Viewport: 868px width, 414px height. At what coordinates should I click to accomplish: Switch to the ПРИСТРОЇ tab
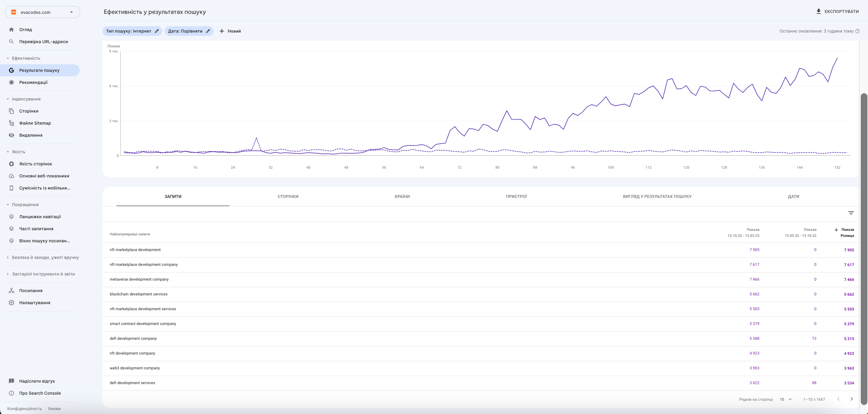[x=516, y=196]
